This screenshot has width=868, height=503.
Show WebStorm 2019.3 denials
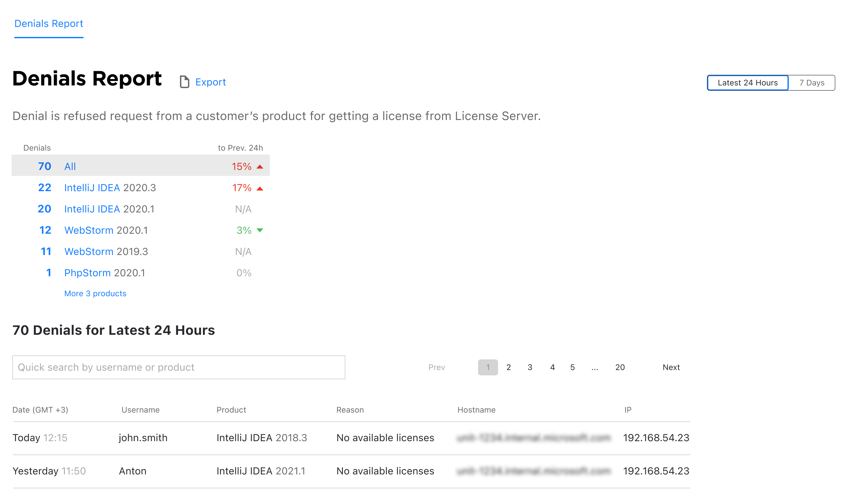106,252
